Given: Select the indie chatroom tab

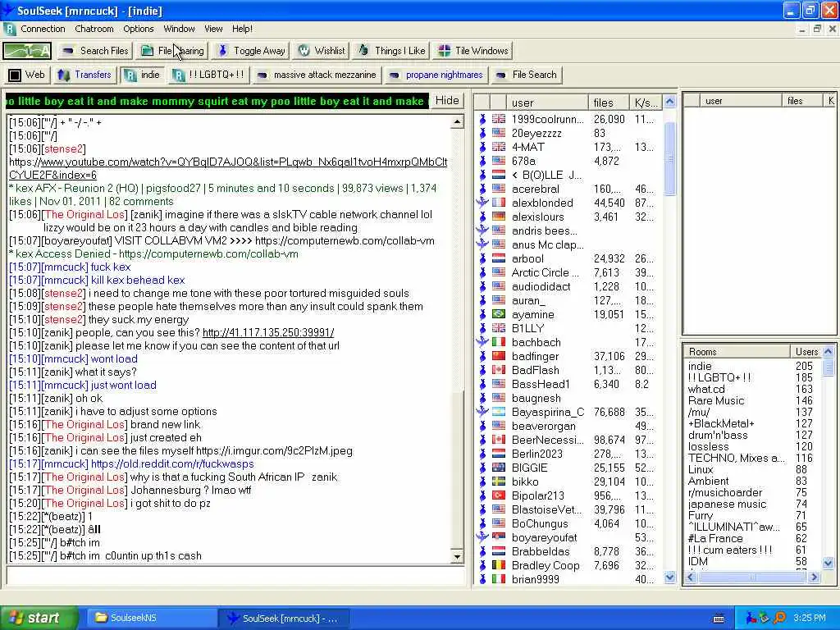Looking at the screenshot, I should pyautogui.click(x=142, y=75).
